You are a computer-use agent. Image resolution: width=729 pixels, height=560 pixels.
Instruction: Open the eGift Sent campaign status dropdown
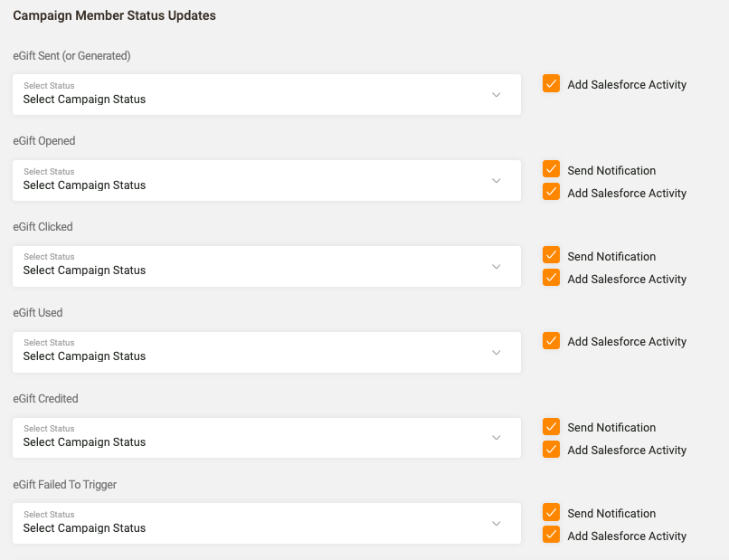[x=266, y=95]
